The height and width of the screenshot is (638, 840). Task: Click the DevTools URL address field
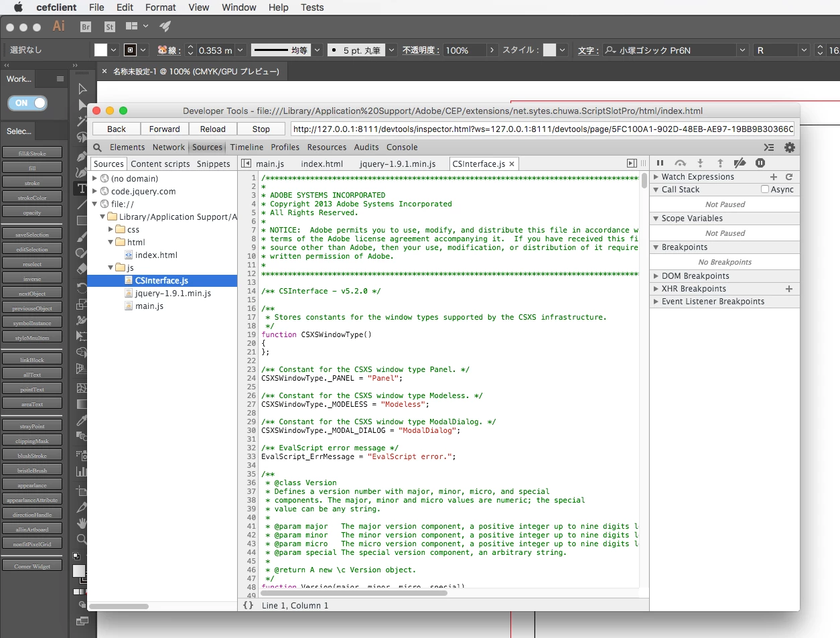click(543, 129)
